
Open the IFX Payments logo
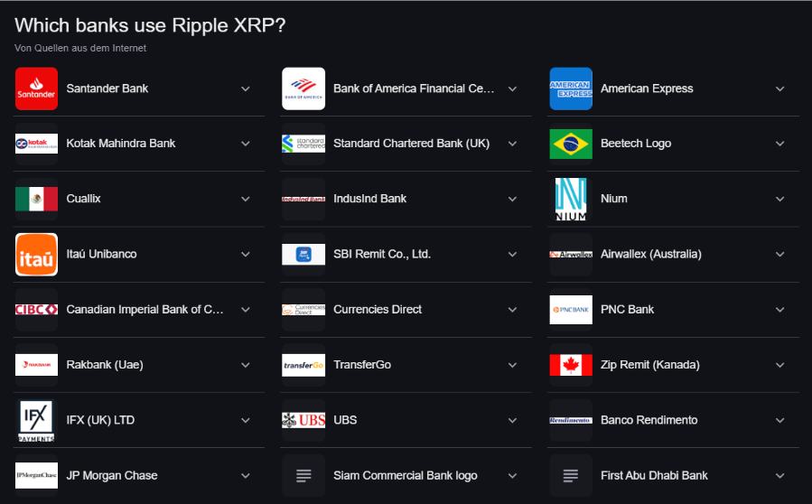click(x=36, y=420)
